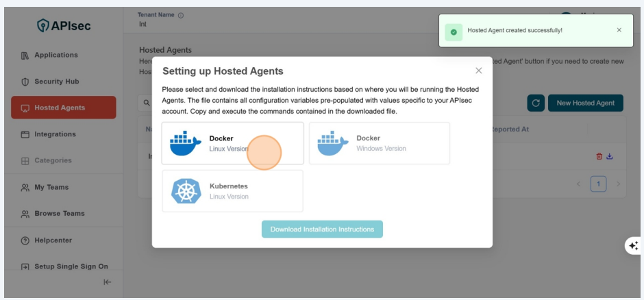Open Applications in the sidebar
Image resolution: width=644 pixels, height=300 pixels.
pyautogui.click(x=56, y=55)
